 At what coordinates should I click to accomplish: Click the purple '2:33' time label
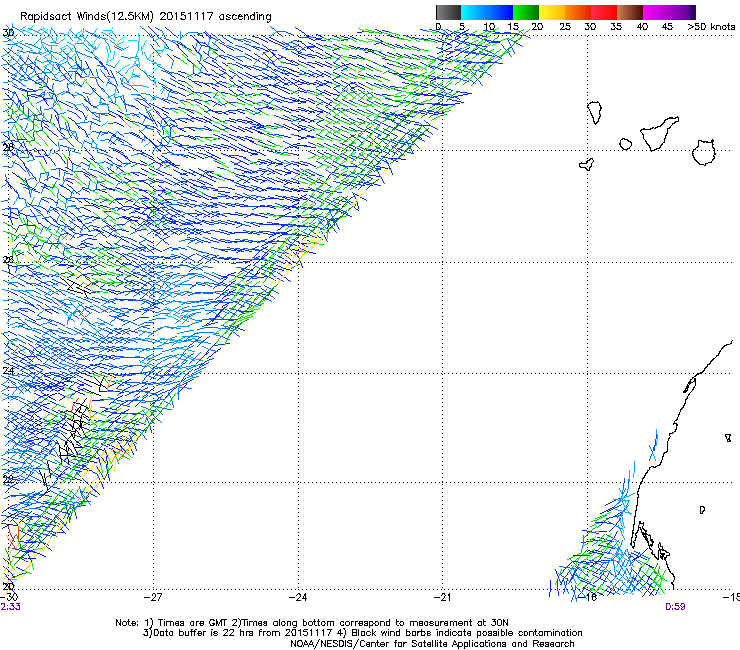10,607
